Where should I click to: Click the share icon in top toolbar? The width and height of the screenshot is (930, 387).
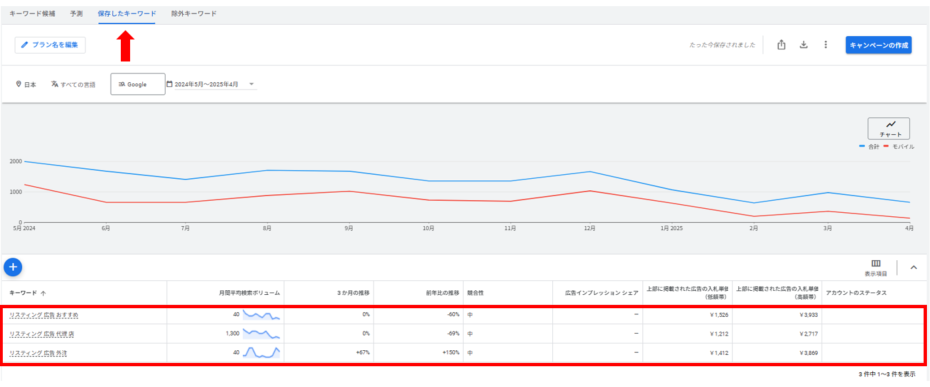pyautogui.click(x=781, y=45)
